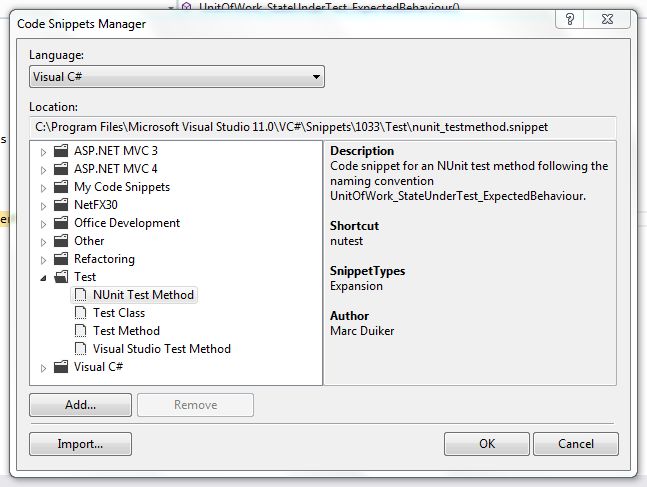Screen dimensions: 647x487
Task: Expand the My Code Snippets node
Action: (x=43, y=188)
